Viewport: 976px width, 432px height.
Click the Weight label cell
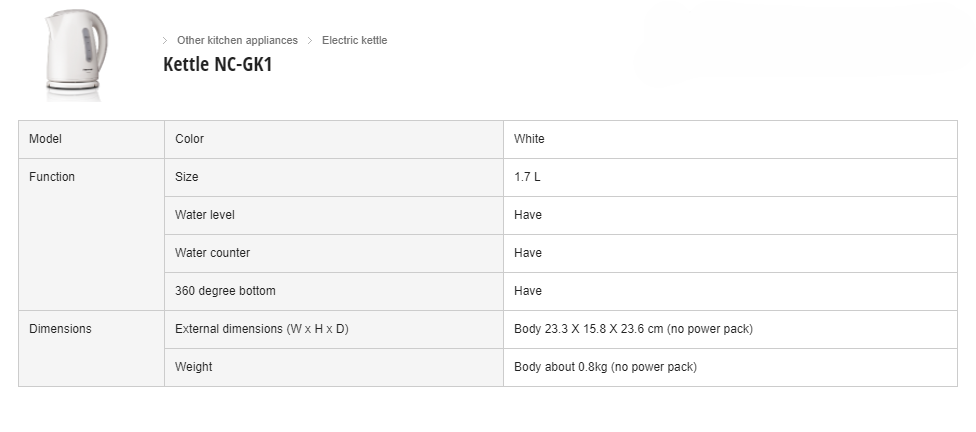[x=334, y=367]
